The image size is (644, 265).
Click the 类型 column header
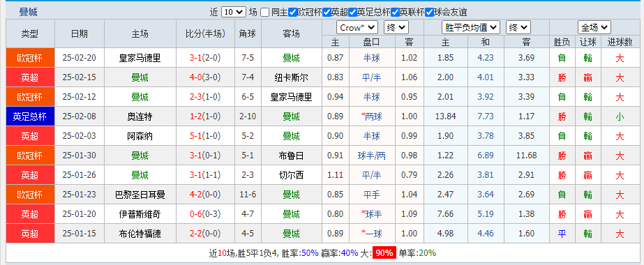[x=30, y=33]
